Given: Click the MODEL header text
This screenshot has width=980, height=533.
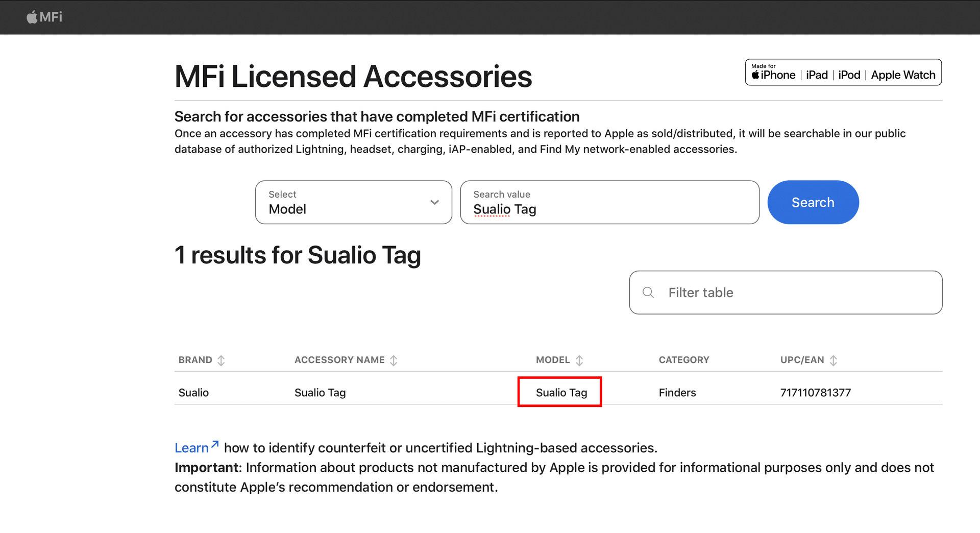Looking at the screenshot, I should [x=553, y=360].
